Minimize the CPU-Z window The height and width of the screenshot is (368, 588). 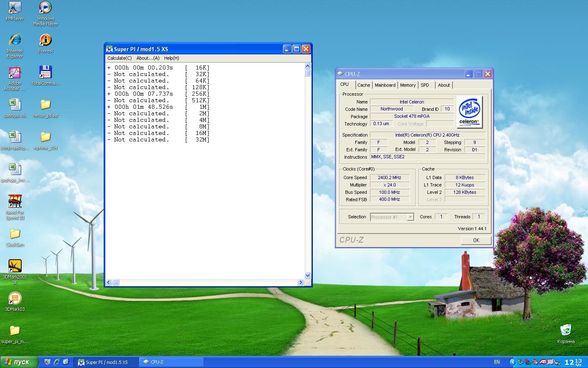(x=469, y=74)
